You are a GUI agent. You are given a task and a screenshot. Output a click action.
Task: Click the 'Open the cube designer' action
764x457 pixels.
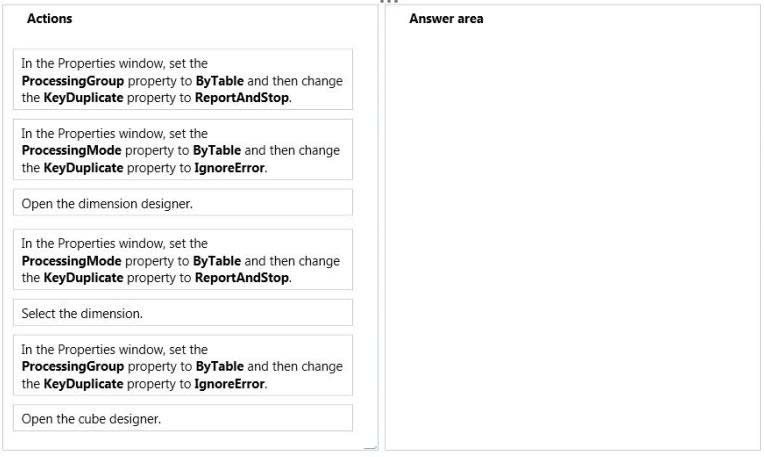(x=184, y=419)
